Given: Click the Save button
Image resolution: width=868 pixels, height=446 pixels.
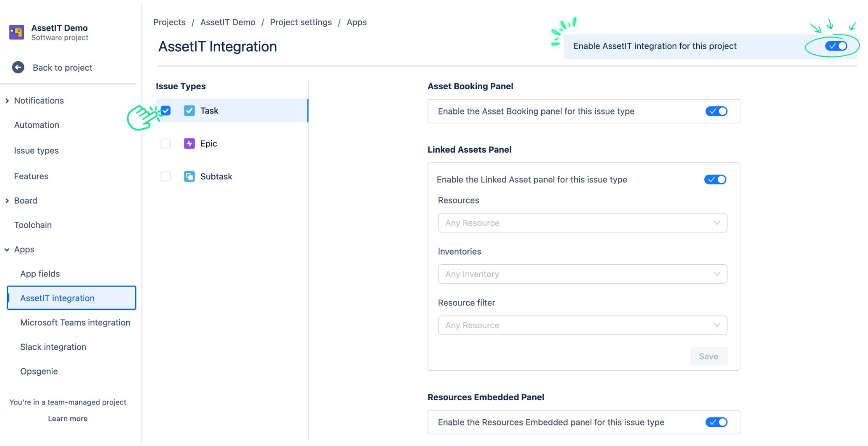Looking at the screenshot, I should tap(708, 356).
